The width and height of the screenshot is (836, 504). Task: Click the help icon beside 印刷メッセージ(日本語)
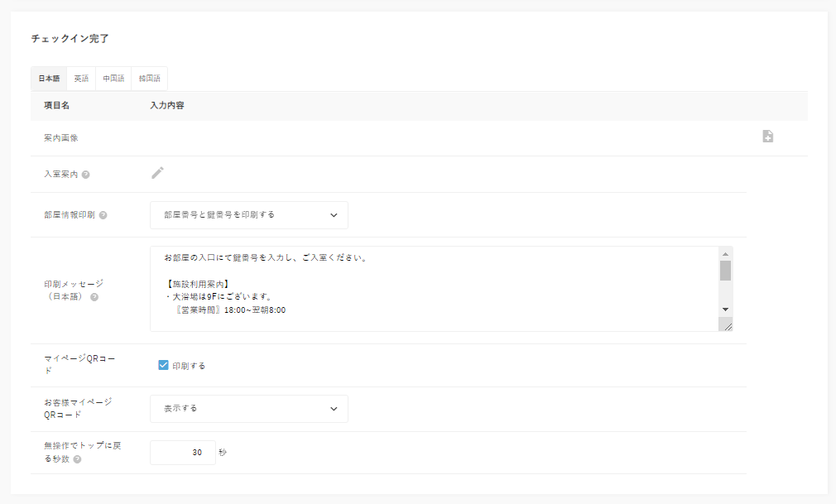pos(94,297)
